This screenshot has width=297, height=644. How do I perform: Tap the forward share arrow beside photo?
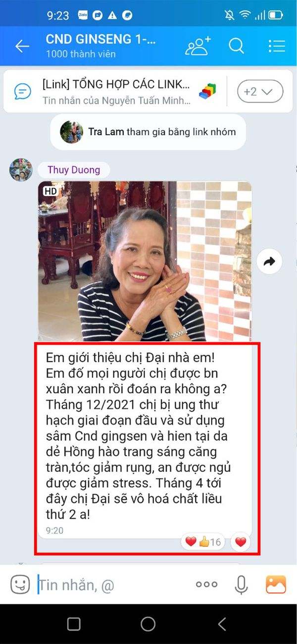point(269,262)
